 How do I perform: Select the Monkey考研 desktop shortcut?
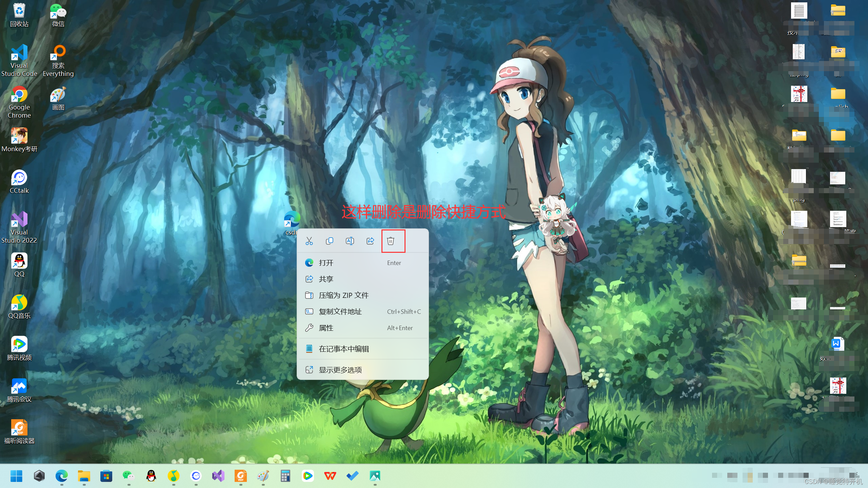(19, 140)
